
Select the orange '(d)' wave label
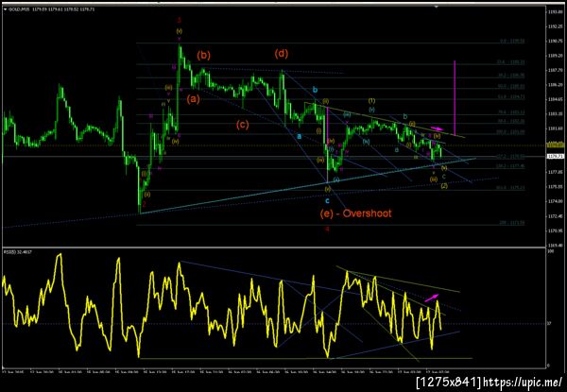point(282,54)
